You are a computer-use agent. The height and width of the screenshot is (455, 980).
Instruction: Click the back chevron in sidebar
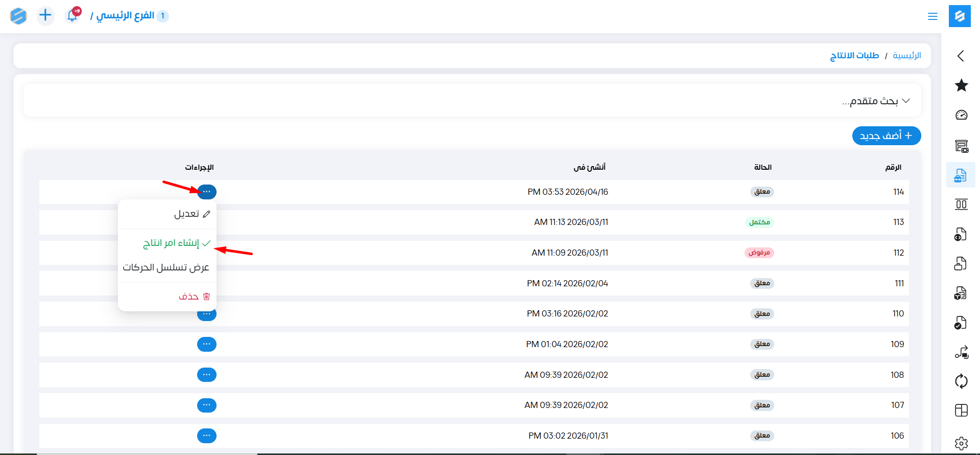961,56
